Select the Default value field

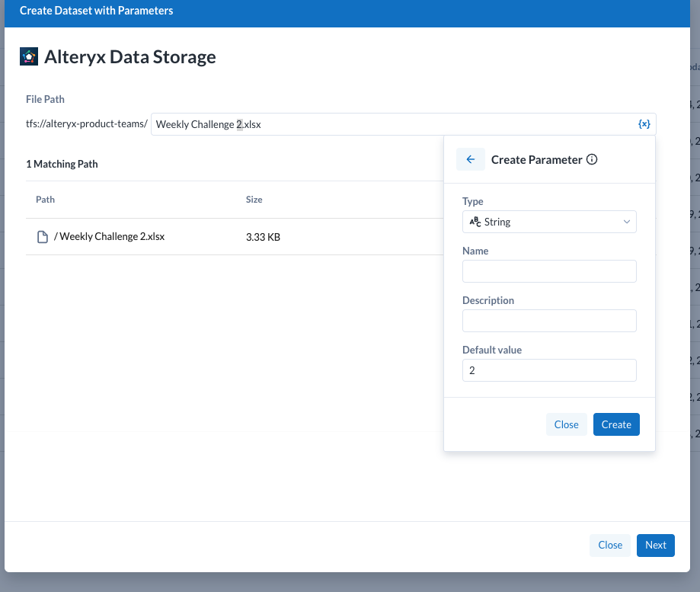click(548, 370)
